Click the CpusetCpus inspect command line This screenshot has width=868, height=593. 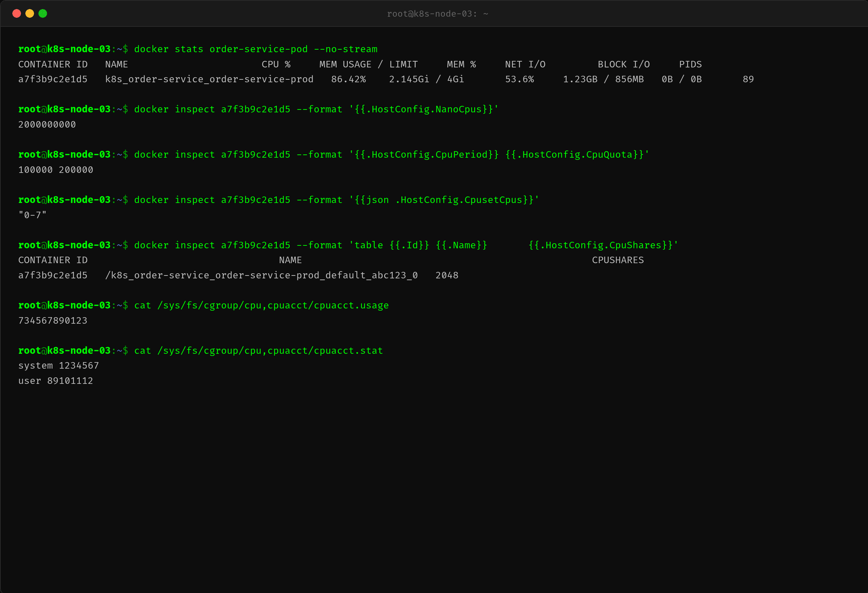(x=337, y=199)
